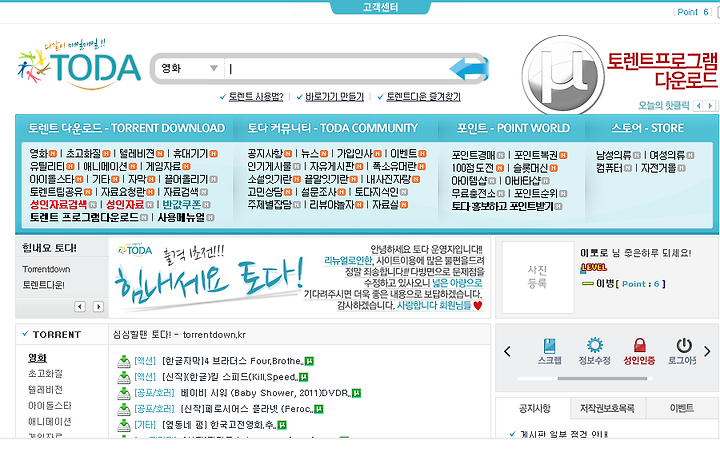The width and height of the screenshot is (720, 456).
Task: Download 페로시어스 플라넷 torrent icon
Action: [x=124, y=409]
